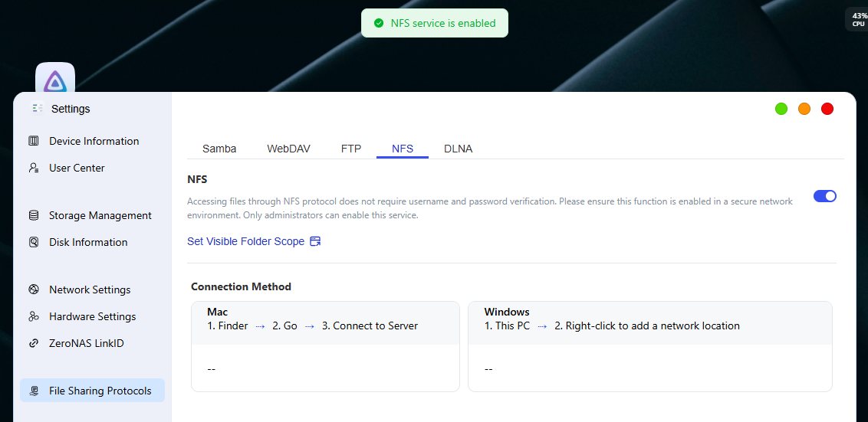
Task: Disable the NFS service toggle
Action: (x=825, y=196)
